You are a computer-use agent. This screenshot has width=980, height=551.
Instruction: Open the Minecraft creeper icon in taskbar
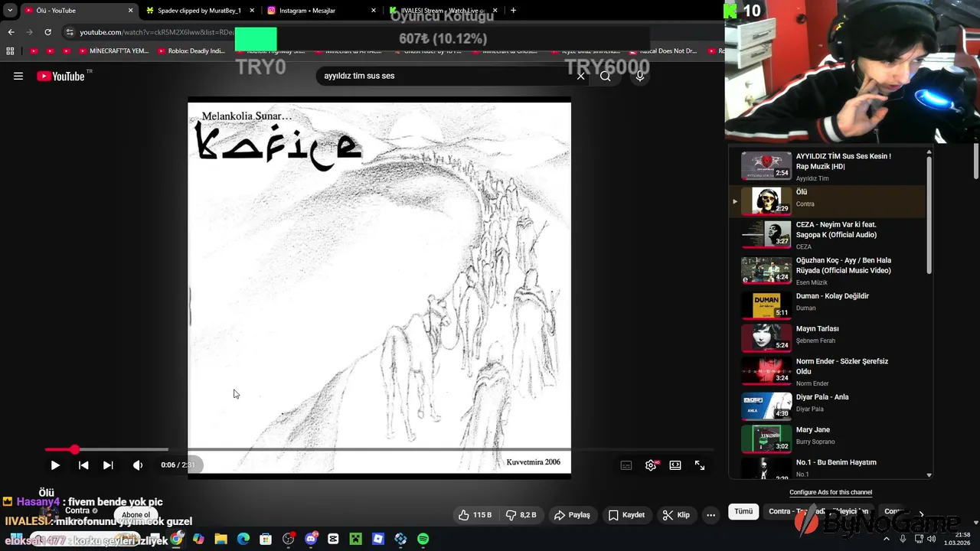pyautogui.click(x=355, y=539)
